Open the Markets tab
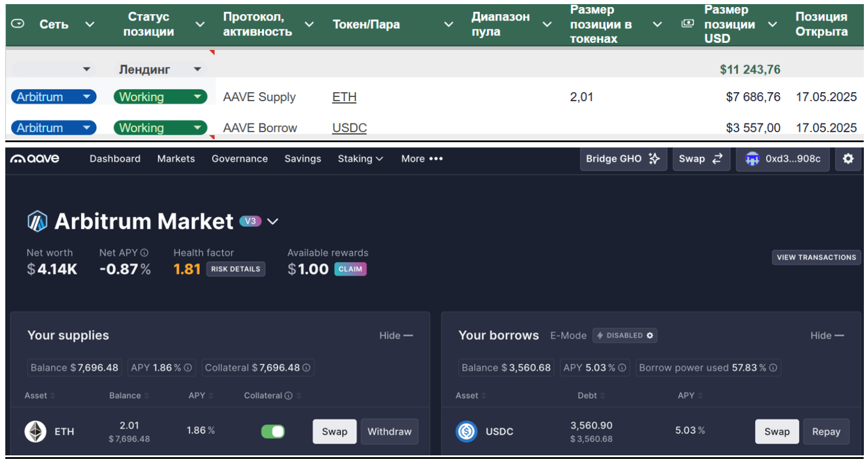This screenshot has height=463, width=868. tap(176, 159)
